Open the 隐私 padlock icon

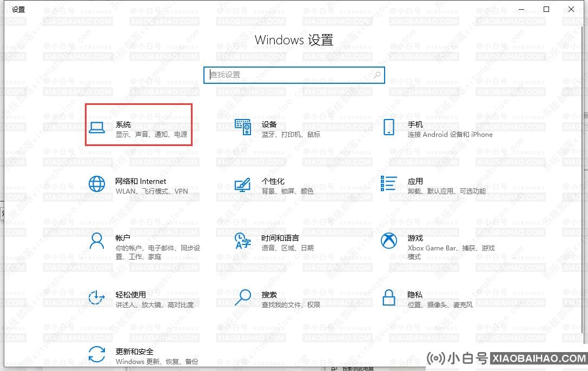point(389,297)
